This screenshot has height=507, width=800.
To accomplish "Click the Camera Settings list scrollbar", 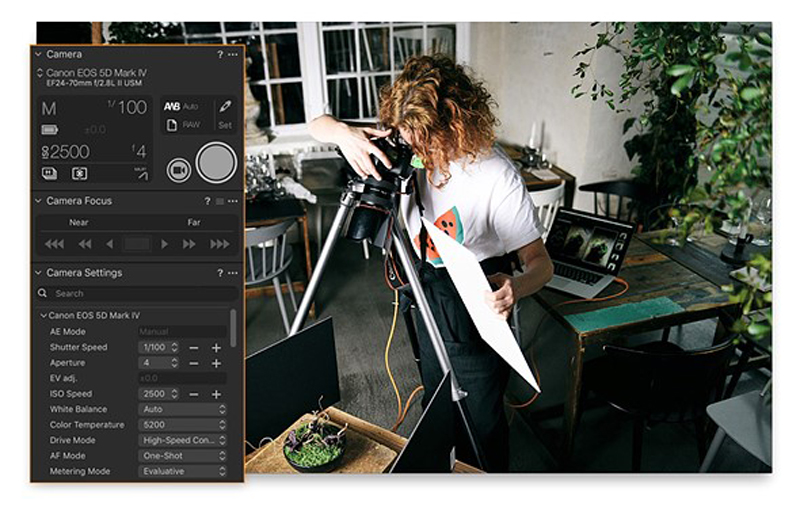I will pyautogui.click(x=234, y=325).
